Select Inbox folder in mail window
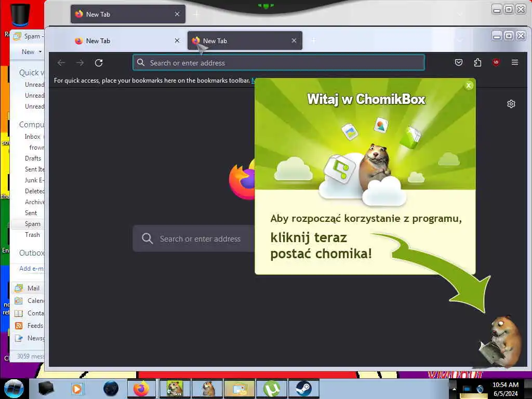This screenshot has height=399, width=532. coord(33,137)
